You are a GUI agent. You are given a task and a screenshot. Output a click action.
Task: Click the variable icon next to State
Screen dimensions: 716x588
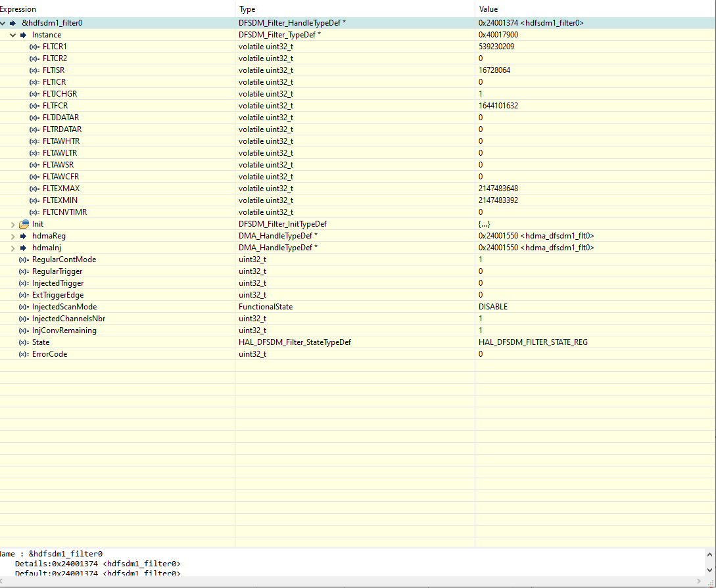tap(22, 342)
